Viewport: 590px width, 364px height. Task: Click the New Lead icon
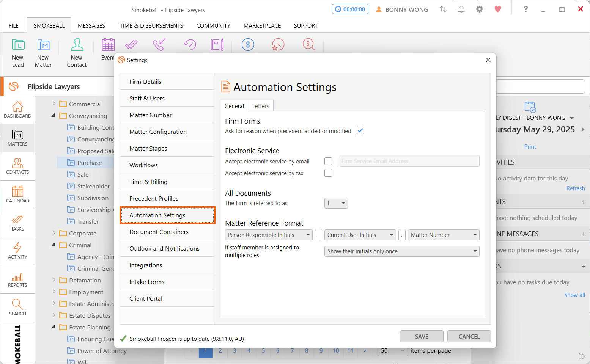[18, 45]
